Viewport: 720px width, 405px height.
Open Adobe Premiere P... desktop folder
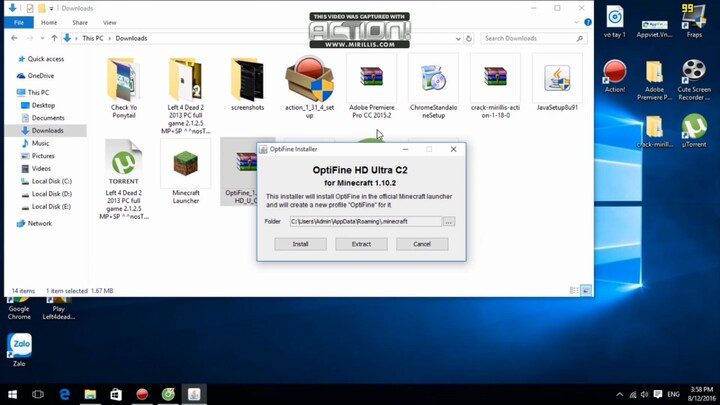(654, 80)
